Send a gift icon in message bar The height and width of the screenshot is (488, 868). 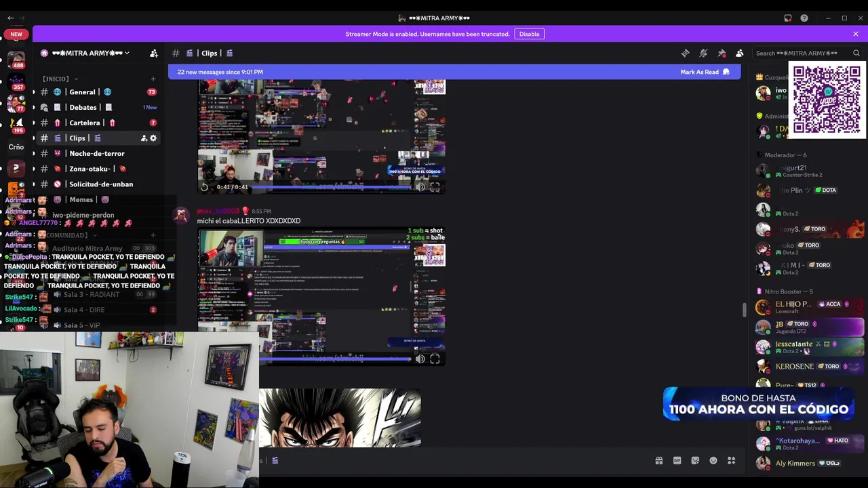click(x=658, y=461)
